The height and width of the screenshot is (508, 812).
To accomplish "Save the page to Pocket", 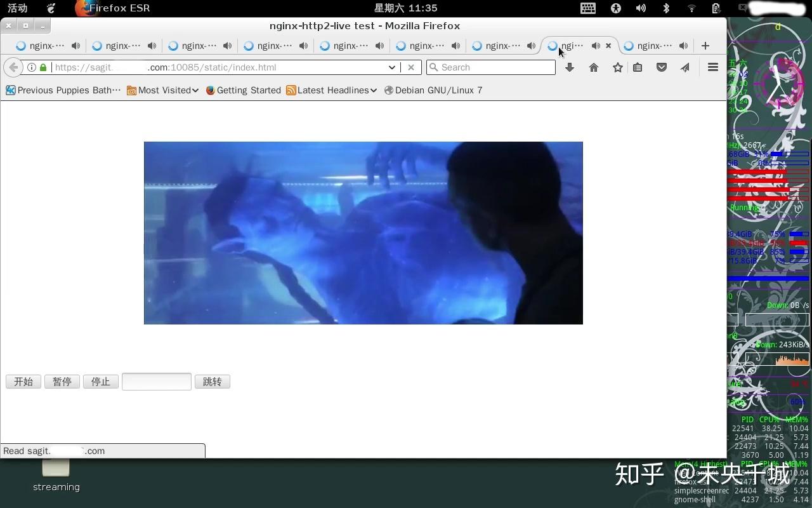I will click(662, 67).
